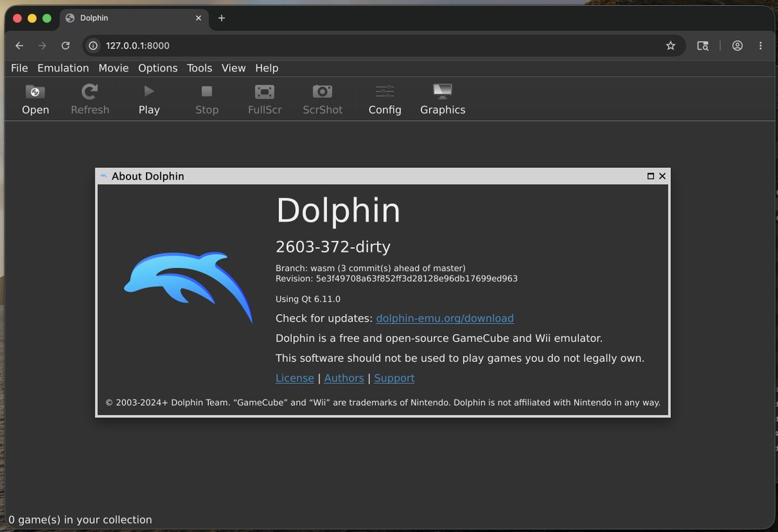
Task: Follow the dolphin-emu.org/download link
Action: point(444,318)
